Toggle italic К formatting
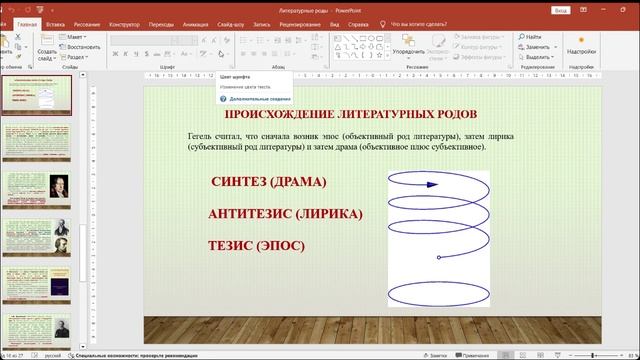640x360 pixels. [x=126, y=54]
